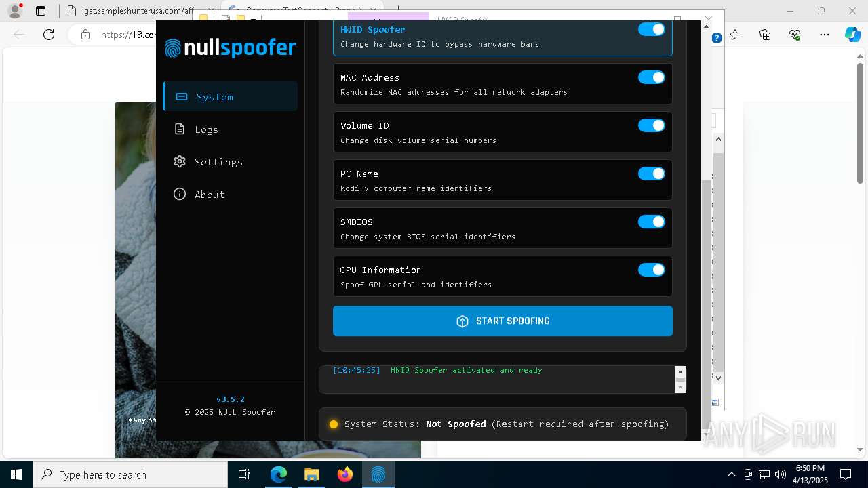Disable the SMBIOS toggle

pyautogui.click(x=652, y=222)
